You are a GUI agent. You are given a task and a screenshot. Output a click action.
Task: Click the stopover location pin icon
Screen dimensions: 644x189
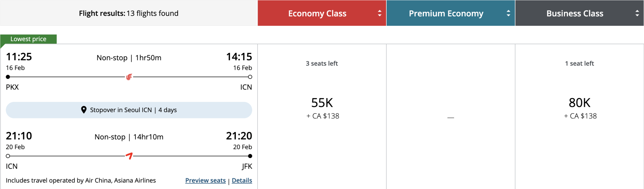(x=84, y=110)
